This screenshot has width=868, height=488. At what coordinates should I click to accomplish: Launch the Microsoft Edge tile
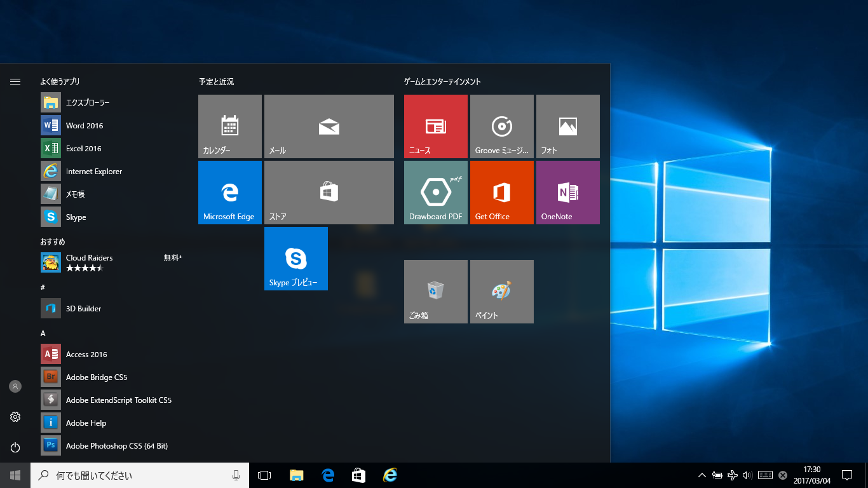point(230,193)
